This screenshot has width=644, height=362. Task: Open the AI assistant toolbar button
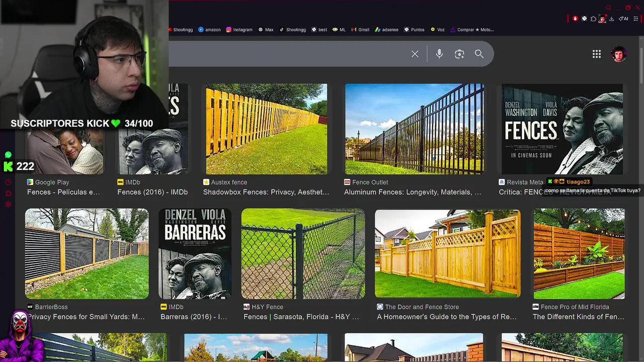(x=623, y=19)
